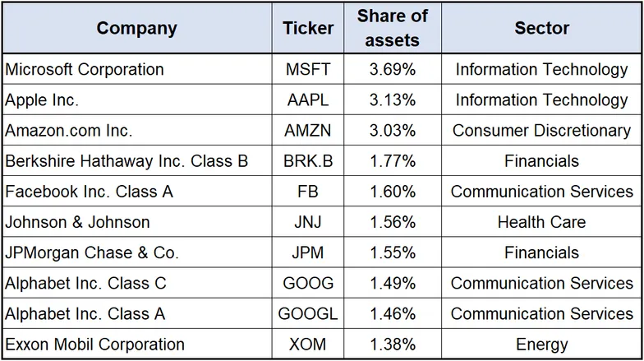Click Berkshire Hathaway Inc. Class B cell
This screenshot has height=361, width=644.
click(x=126, y=161)
